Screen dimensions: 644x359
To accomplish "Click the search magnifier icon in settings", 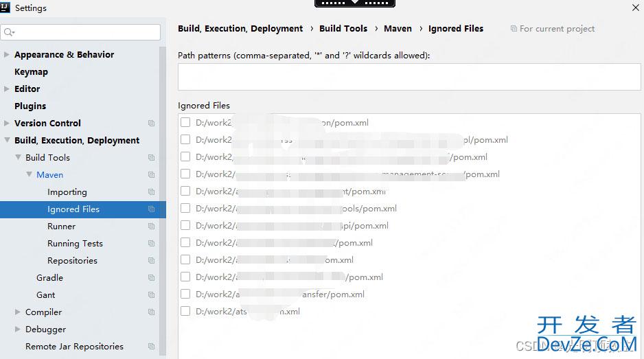I will click(9, 32).
